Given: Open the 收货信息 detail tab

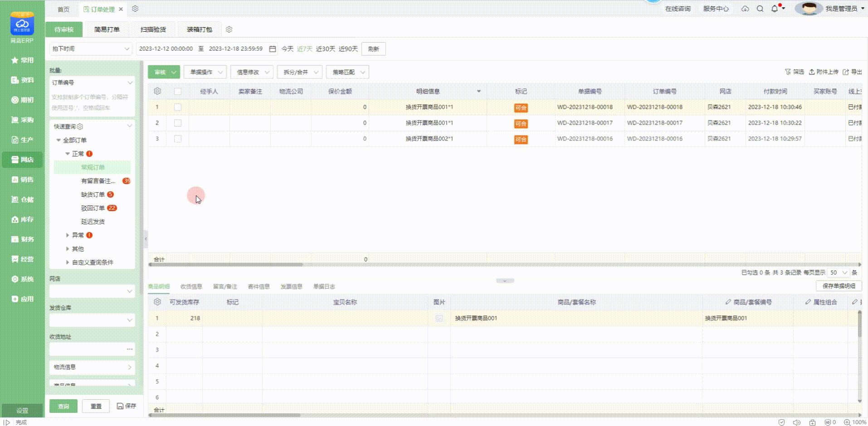Looking at the screenshot, I should (191, 286).
